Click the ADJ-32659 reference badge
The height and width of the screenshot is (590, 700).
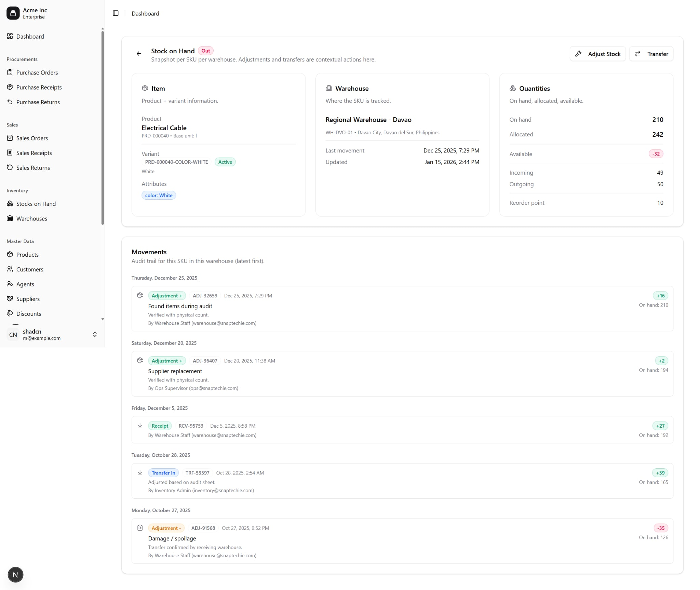tap(205, 296)
